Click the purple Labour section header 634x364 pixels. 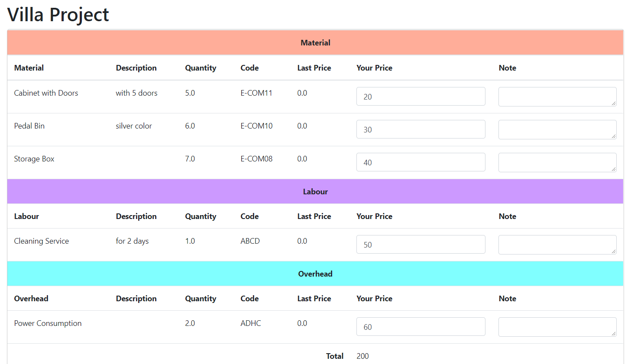tap(315, 191)
